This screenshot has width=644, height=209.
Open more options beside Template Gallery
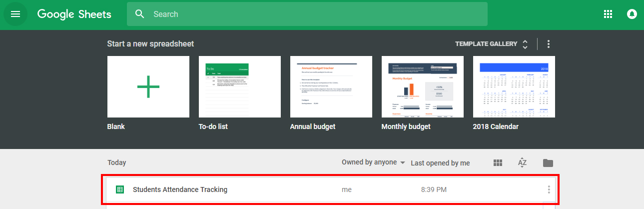(549, 44)
